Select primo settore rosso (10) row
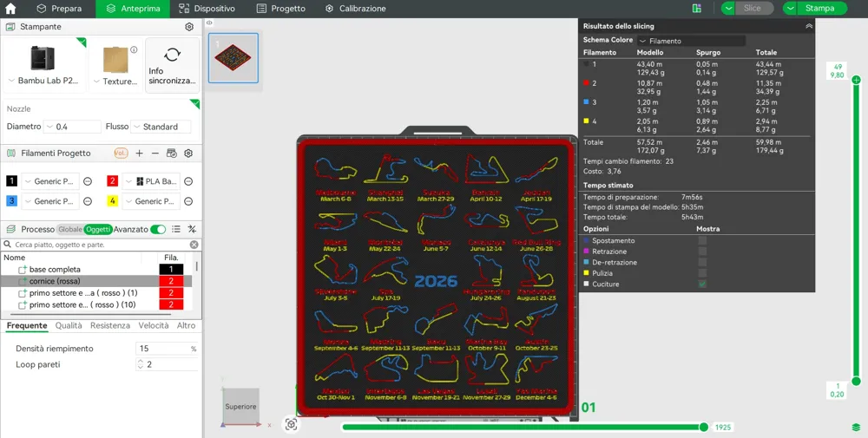 pos(96,304)
